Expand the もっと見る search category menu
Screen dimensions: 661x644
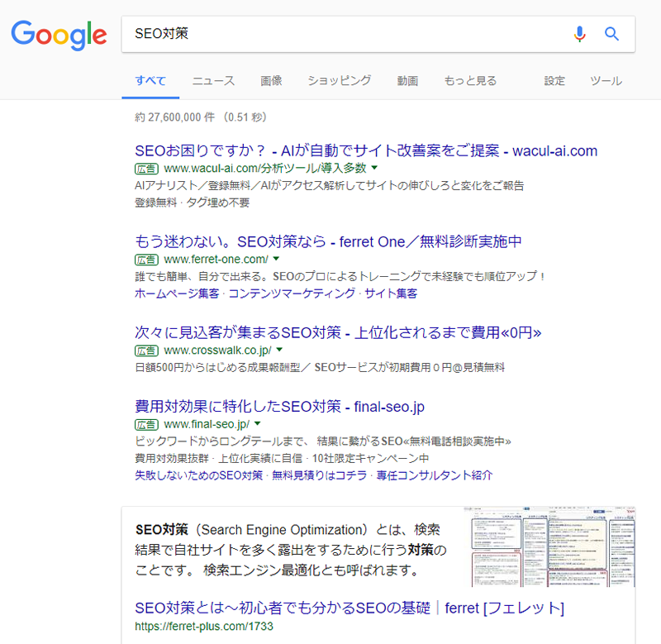[471, 80]
